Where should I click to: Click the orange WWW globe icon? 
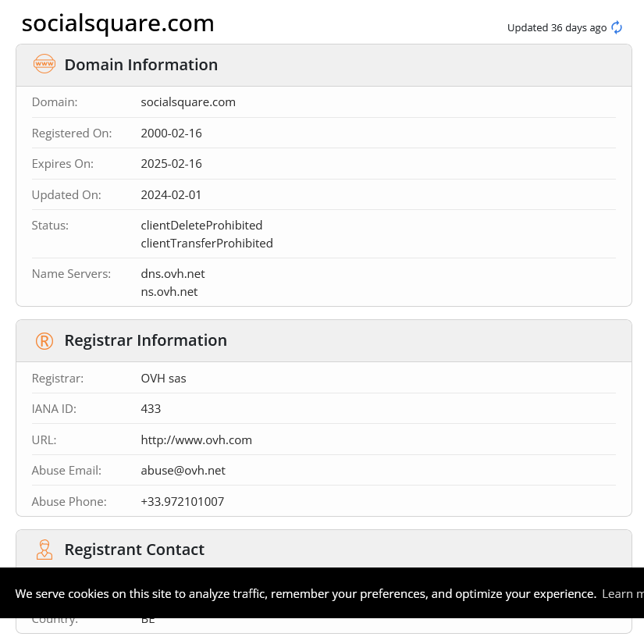(44, 64)
